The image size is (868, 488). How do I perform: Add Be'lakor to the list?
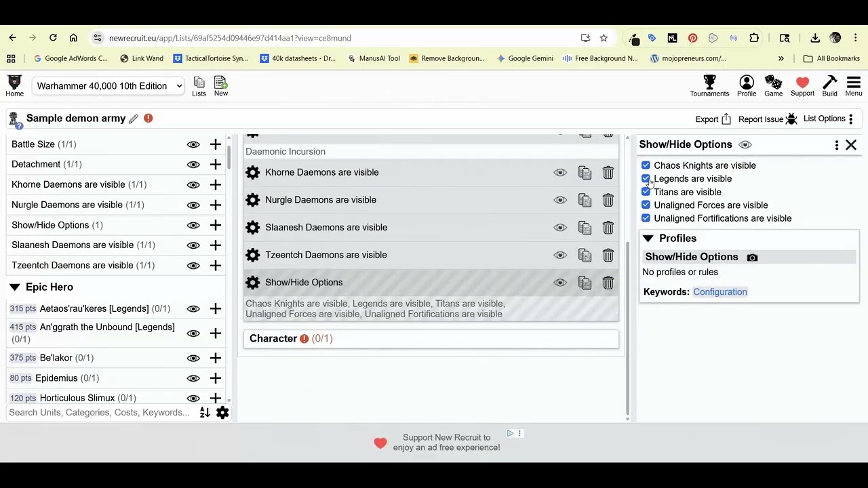(x=216, y=358)
